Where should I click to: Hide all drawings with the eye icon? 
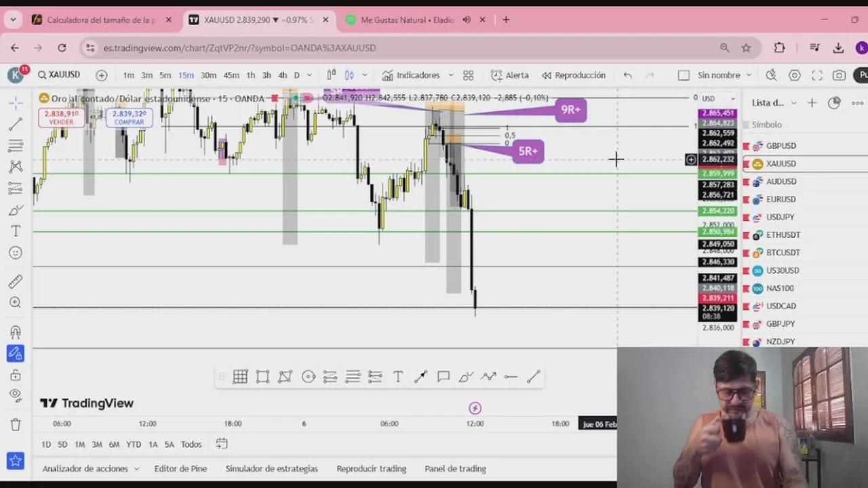(16, 395)
